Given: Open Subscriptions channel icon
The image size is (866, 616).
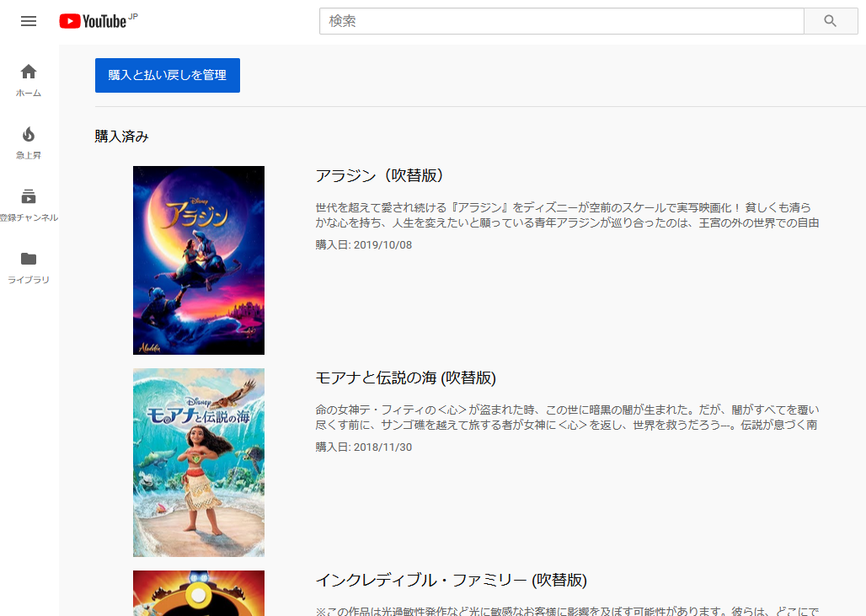Looking at the screenshot, I should point(29,196).
